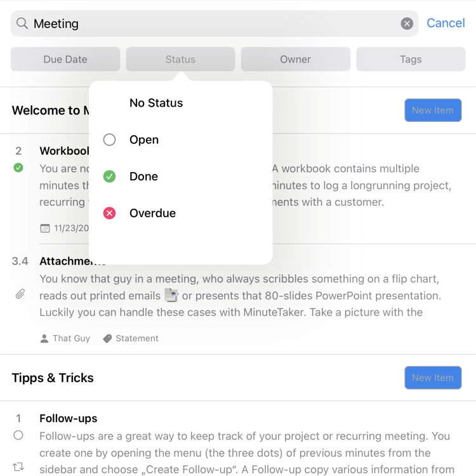Pick the Overdue status option
Viewport: 476px width, 476px height.
[x=152, y=213]
